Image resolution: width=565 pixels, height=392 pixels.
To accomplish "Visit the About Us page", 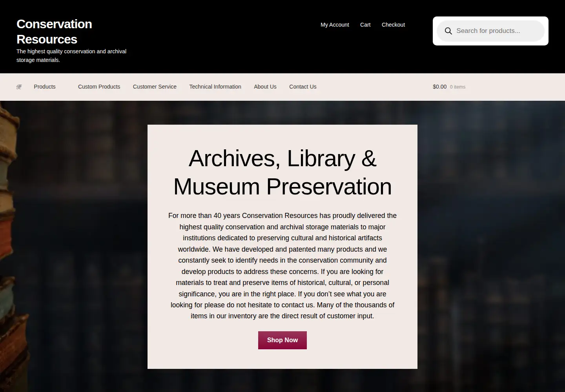I will (265, 87).
